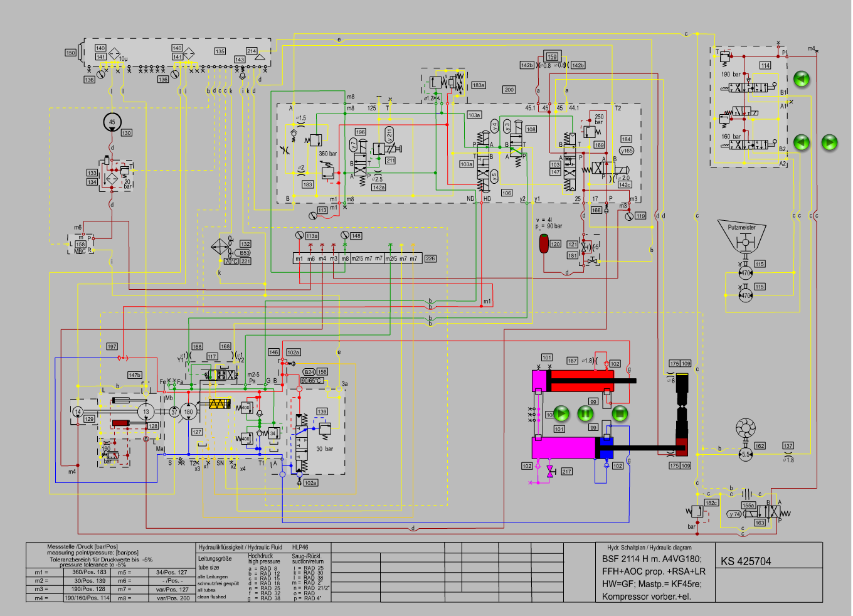Click position label 150
Viewport: 853px width, 616px height.
[x=71, y=53]
